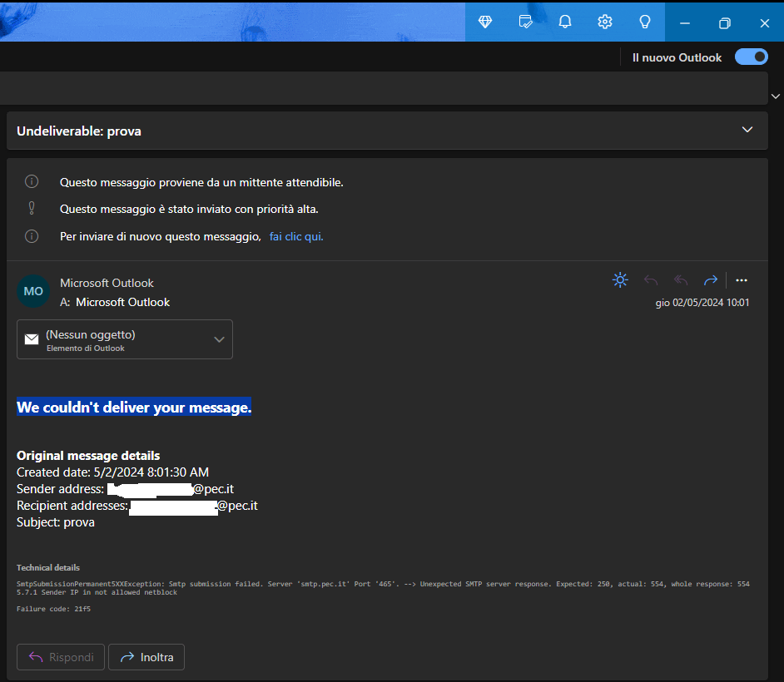Click the high priority exclamation icon
This screenshot has height=682, width=784.
coord(32,208)
